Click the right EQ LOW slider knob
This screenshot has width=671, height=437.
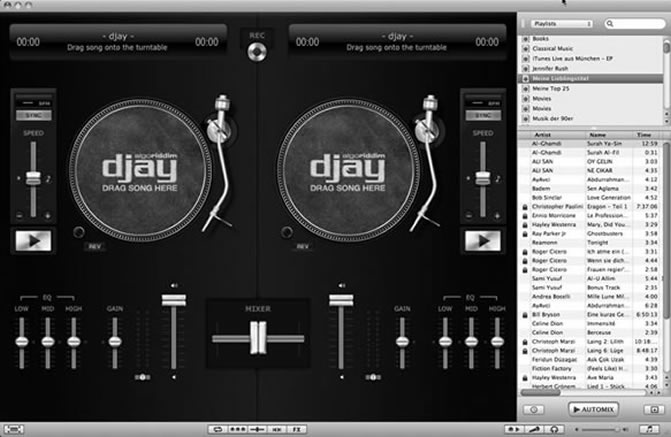tap(445, 342)
